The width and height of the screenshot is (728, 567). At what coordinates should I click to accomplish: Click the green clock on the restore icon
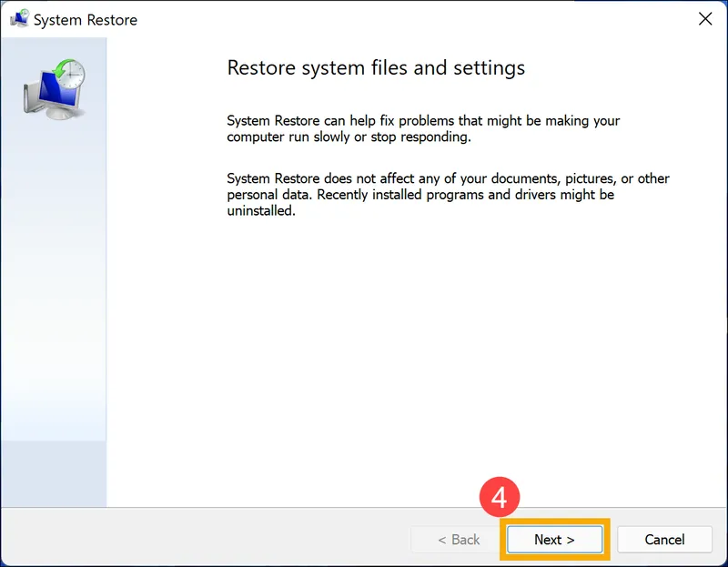click(x=68, y=74)
